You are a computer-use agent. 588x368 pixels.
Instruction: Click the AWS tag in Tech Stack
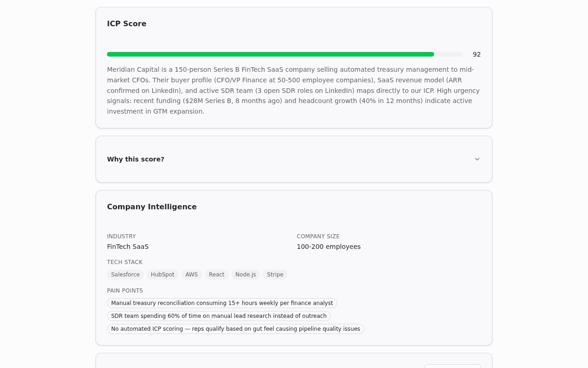click(192, 274)
